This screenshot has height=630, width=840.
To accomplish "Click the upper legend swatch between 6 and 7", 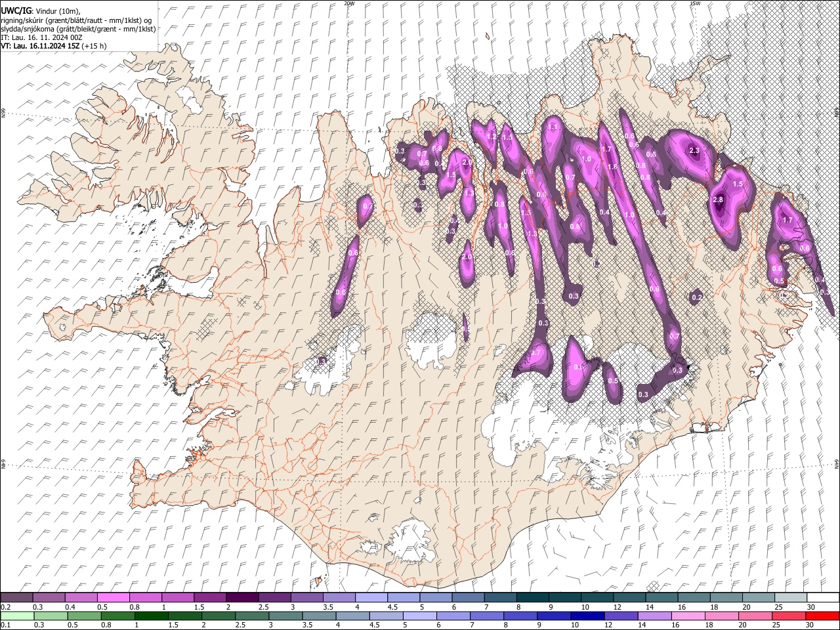I will point(468,598).
